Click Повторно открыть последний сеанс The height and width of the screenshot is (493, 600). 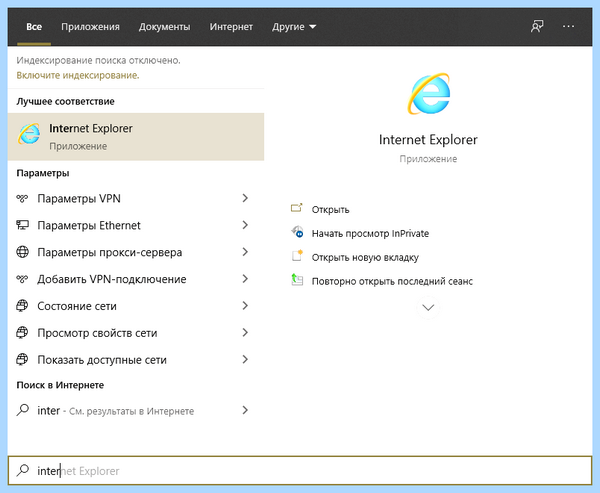click(392, 281)
